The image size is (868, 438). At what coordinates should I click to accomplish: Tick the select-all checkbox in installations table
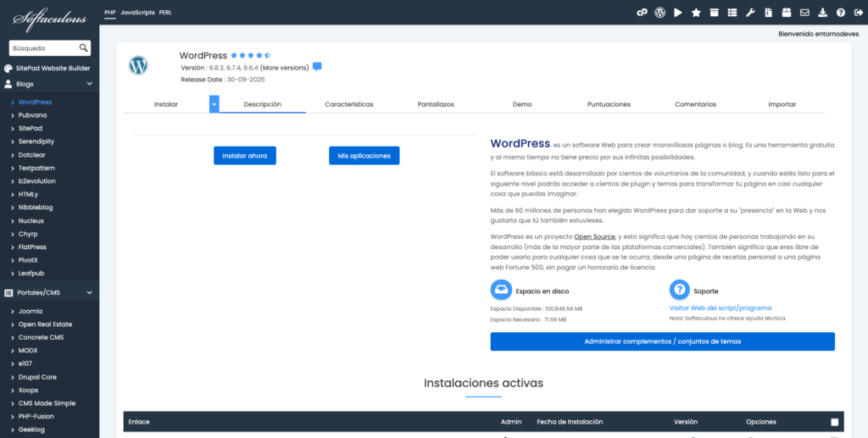834,422
